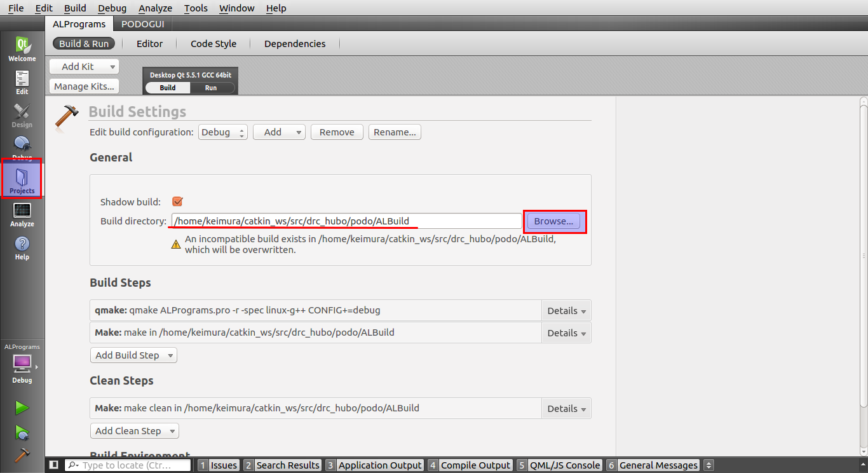The height and width of the screenshot is (473, 868).
Task: Select the Build toggle of Desktop kit
Action: [168, 88]
